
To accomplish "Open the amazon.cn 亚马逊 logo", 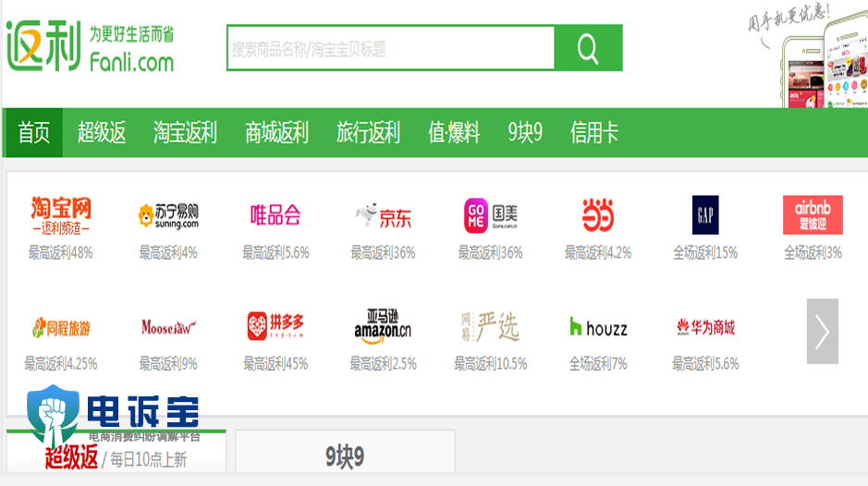I will pos(383,326).
